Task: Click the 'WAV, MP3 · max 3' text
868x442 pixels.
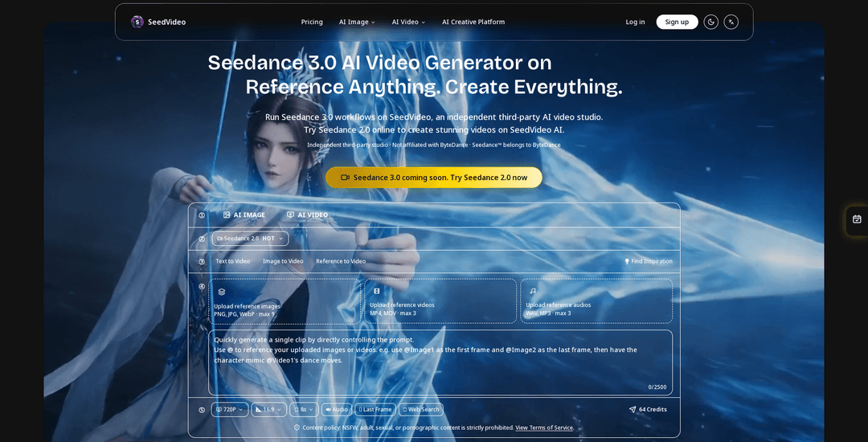Action: [x=548, y=313]
